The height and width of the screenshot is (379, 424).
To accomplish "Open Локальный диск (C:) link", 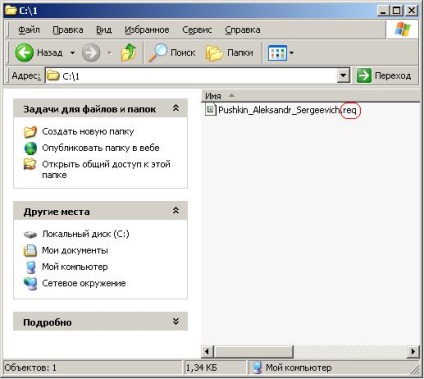I will [x=85, y=234].
